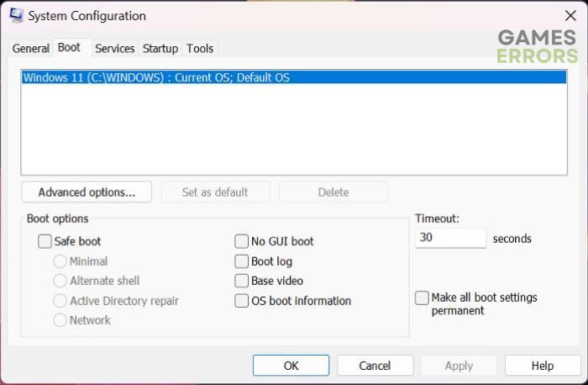Toggle OS boot information checkbox

tap(242, 301)
